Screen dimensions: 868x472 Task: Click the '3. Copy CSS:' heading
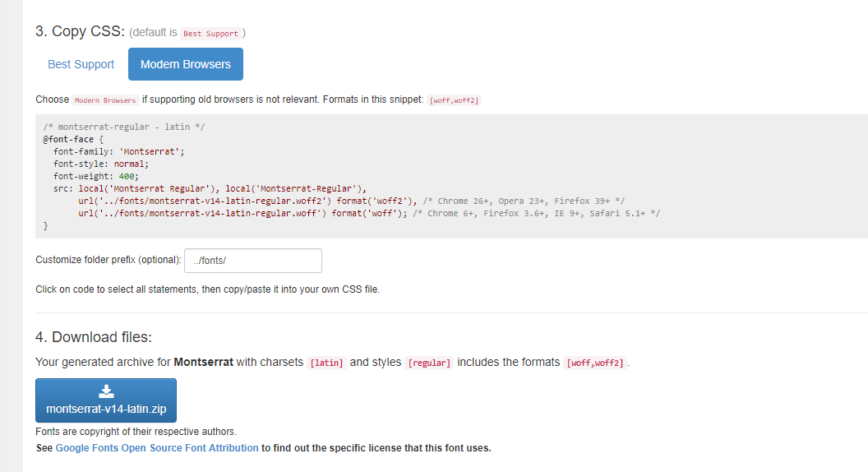(x=81, y=31)
